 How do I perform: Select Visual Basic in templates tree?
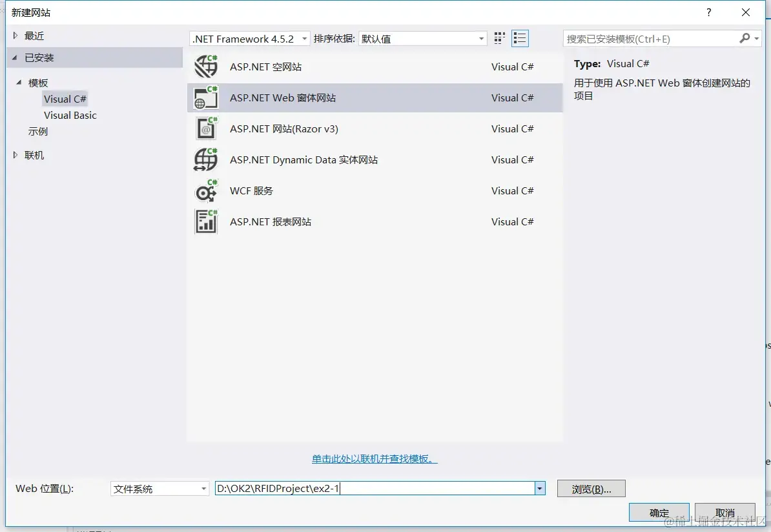(x=70, y=115)
